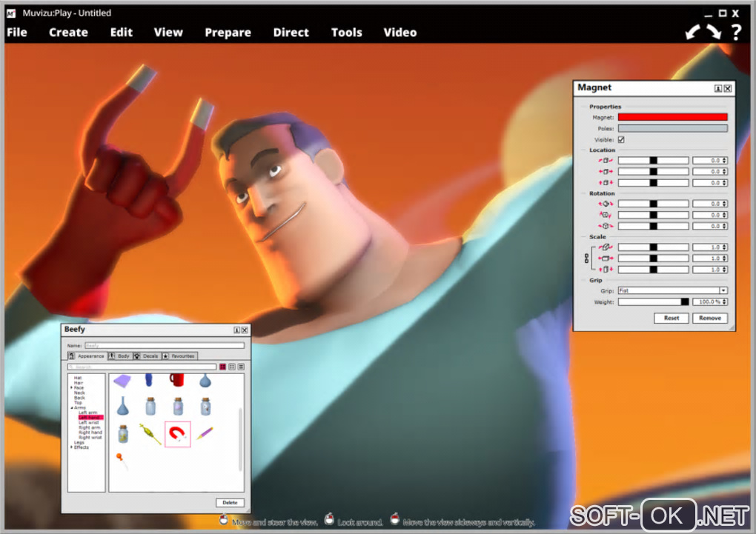The width and height of the screenshot is (756, 534).
Task: Click the Delete button in Beefy panel
Action: pos(230,503)
